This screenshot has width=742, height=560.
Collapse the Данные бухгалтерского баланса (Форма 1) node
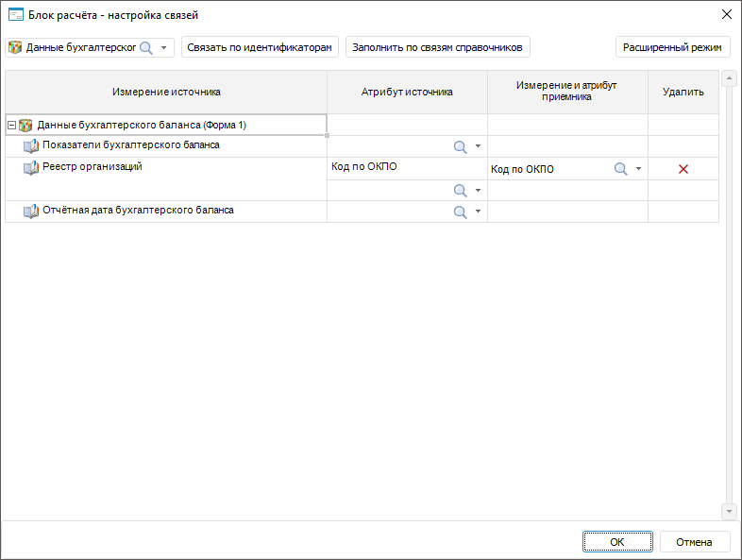[11, 125]
